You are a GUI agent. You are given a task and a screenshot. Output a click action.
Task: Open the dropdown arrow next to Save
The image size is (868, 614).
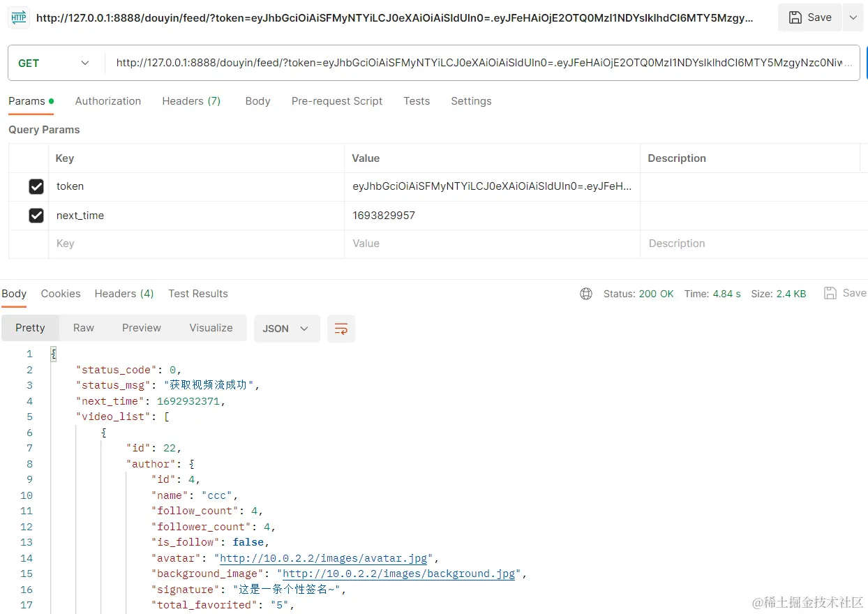tap(853, 17)
